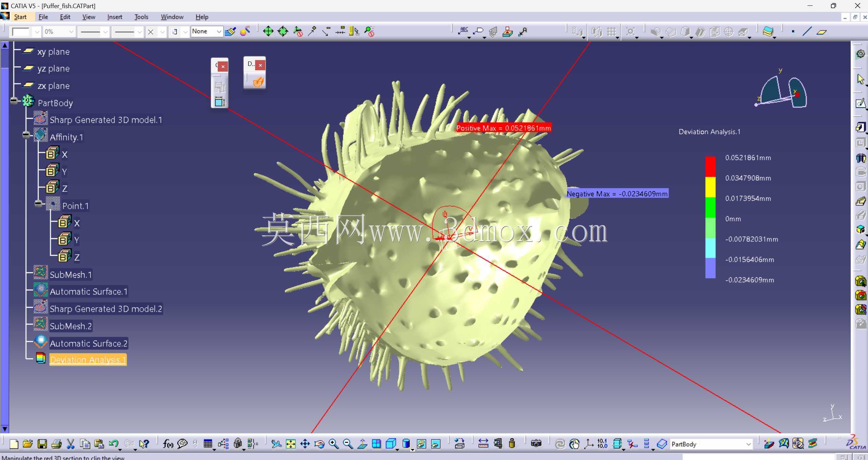This screenshot has width=868, height=460.
Task: Select Automatic Surface.2 in the tree
Action: [89, 343]
